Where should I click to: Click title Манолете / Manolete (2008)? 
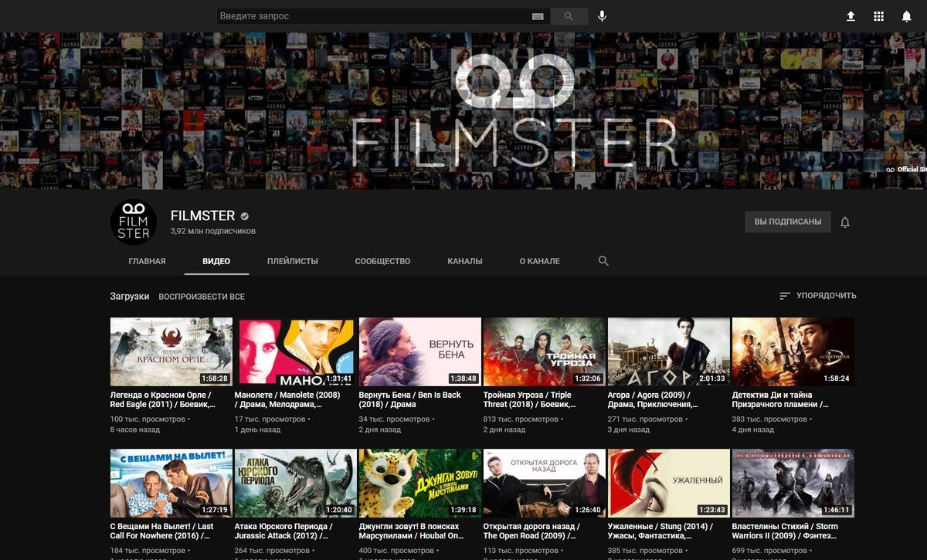pyautogui.click(x=289, y=399)
